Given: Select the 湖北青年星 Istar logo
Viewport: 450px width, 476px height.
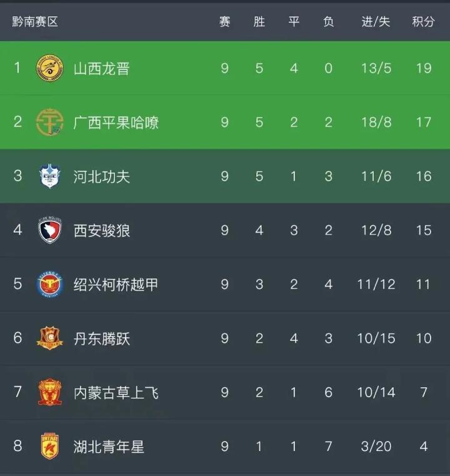Looking at the screenshot, I should click(49, 447).
